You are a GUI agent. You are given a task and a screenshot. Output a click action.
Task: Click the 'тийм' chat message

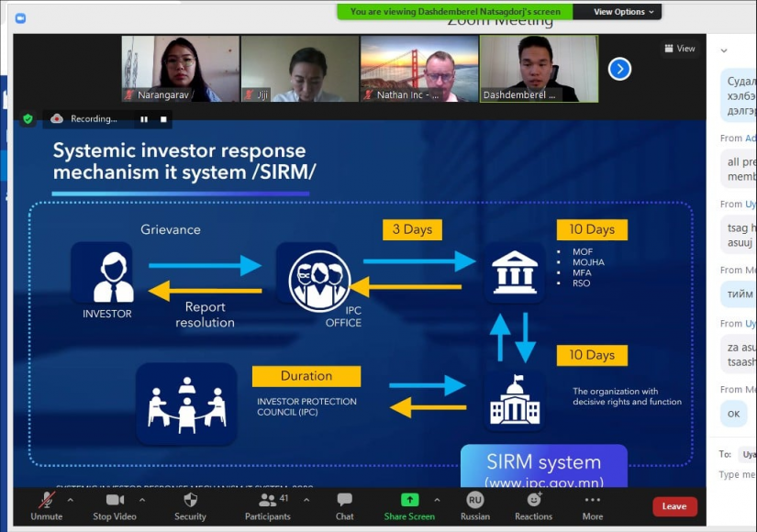coord(740,294)
